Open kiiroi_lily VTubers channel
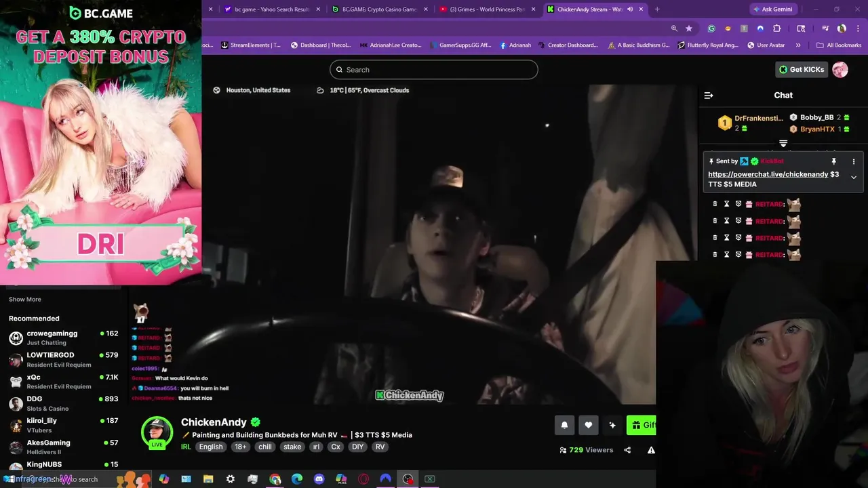This screenshot has width=868, height=488. [x=64, y=425]
